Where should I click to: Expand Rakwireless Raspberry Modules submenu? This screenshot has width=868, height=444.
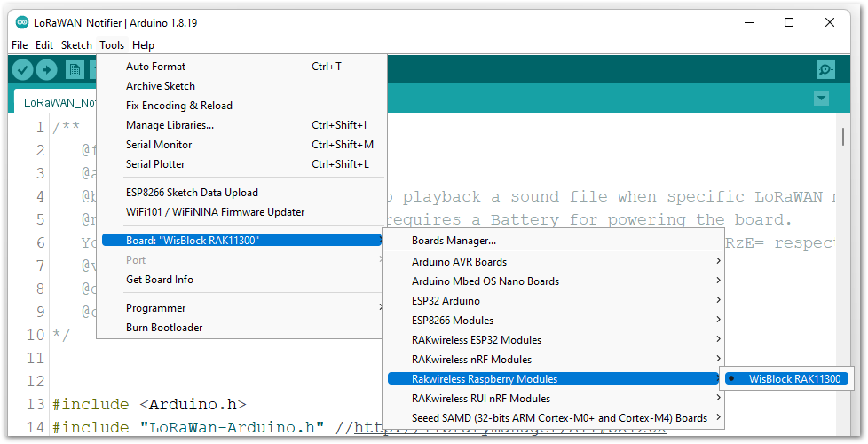554,378
